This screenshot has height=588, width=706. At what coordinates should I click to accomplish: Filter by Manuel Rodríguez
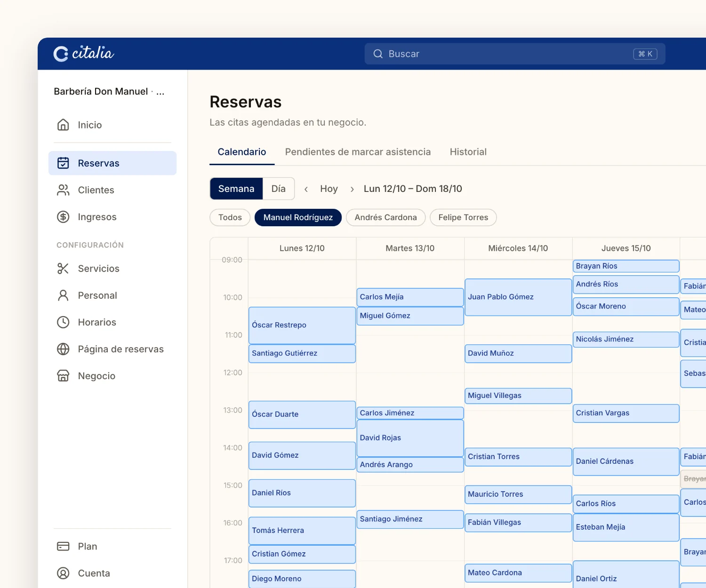(298, 217)
